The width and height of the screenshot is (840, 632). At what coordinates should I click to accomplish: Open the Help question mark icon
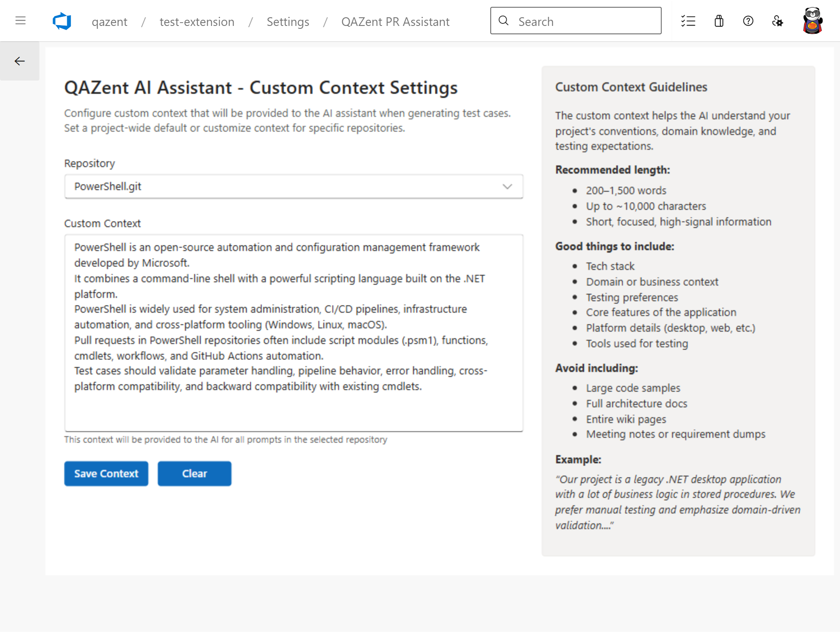pyautogui.click(x=748, y=21)
